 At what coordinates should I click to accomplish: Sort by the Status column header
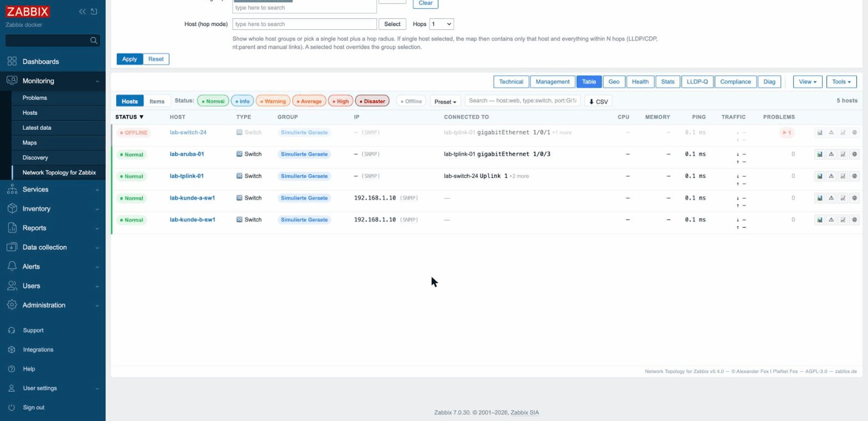pyautogui.click(x=129, y=117)
